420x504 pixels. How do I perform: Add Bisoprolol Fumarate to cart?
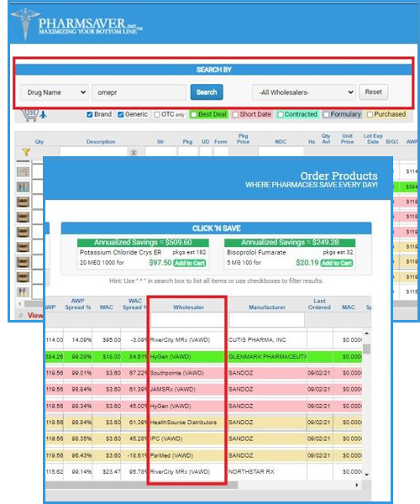coord(337,263)
